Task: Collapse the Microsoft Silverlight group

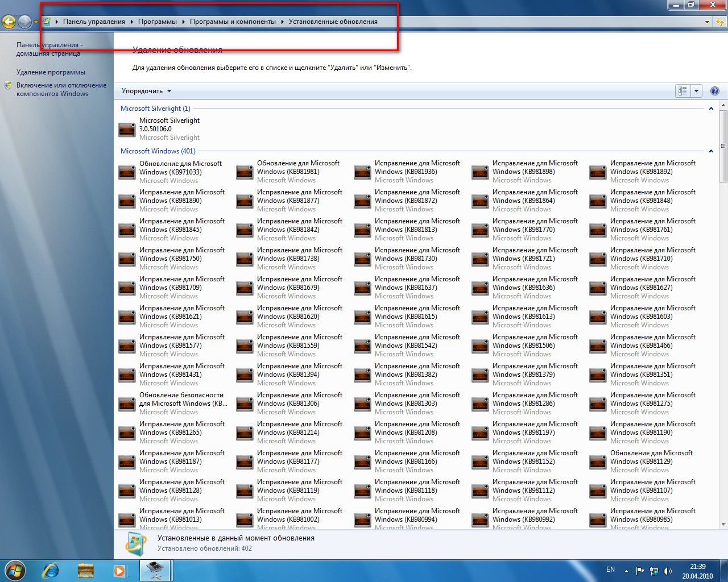Action: coord(711,109)
